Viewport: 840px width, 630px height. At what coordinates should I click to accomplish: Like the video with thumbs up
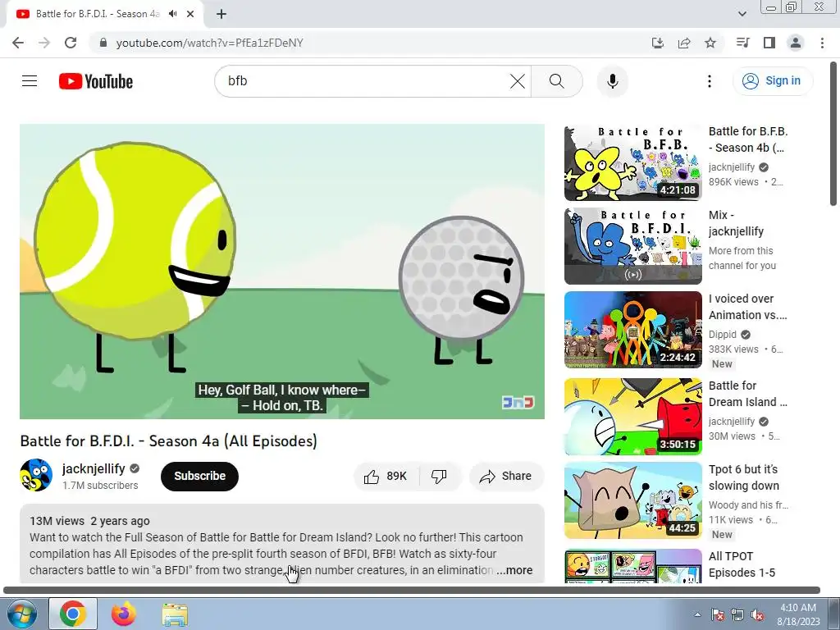[386, 477]
